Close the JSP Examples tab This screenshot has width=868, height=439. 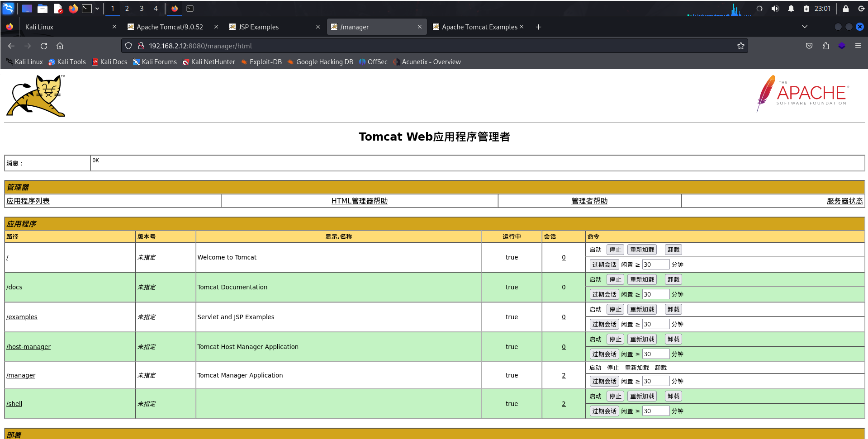(318, 27)
